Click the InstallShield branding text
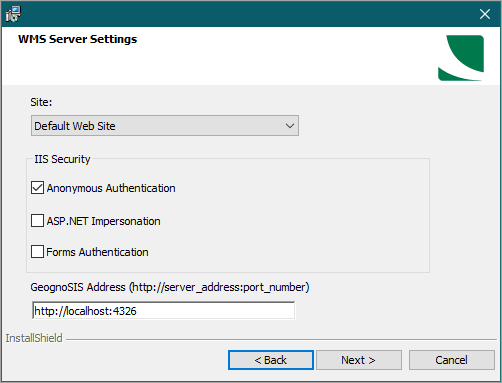This screenshot has height=383, width=502. [x=34, y=338]
